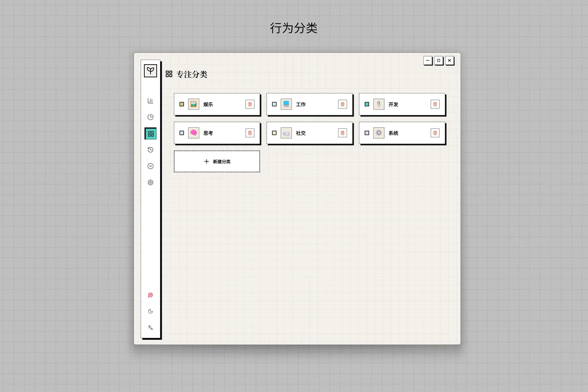This screenshot has height=392, width=588.
Task: Click the 开发 mouse thumbnail
Action: [379, 104]
